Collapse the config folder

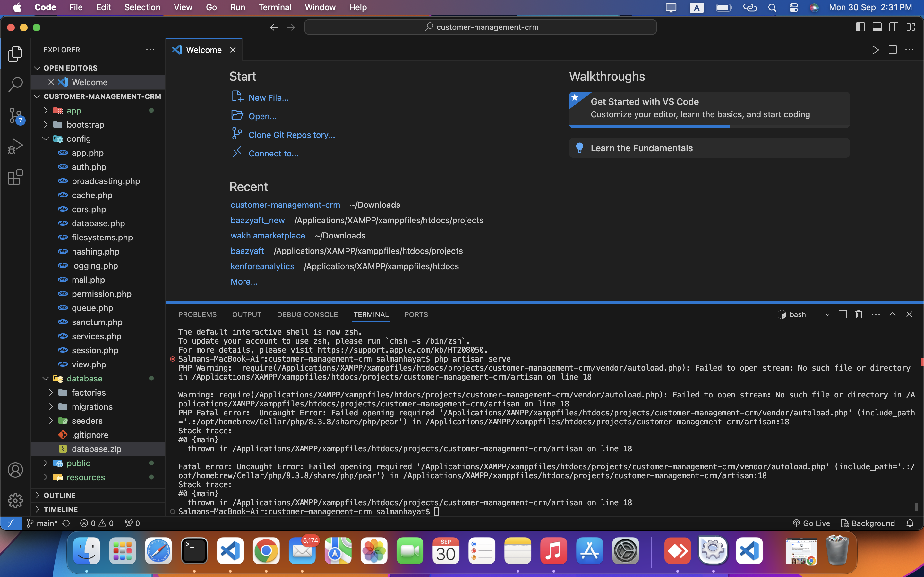[x=79, y=139]
